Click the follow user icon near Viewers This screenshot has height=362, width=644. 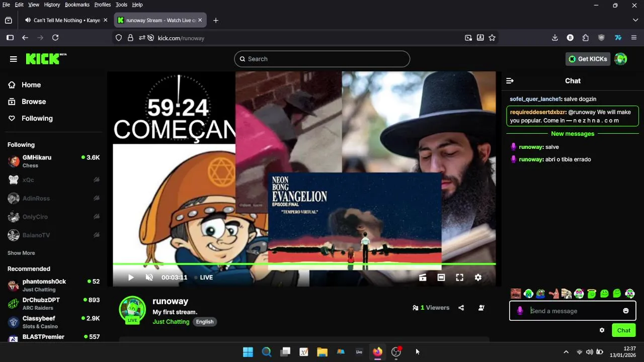point(481,308)
